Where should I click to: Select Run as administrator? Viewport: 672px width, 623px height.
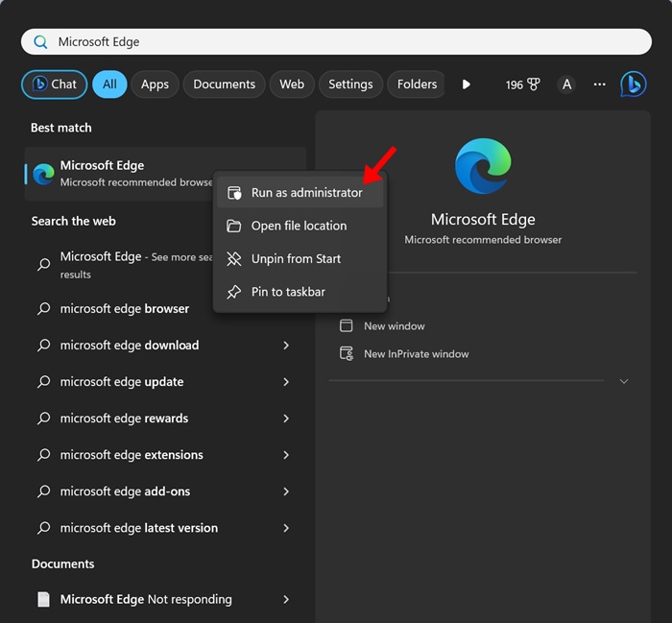(x=306, y=193)
